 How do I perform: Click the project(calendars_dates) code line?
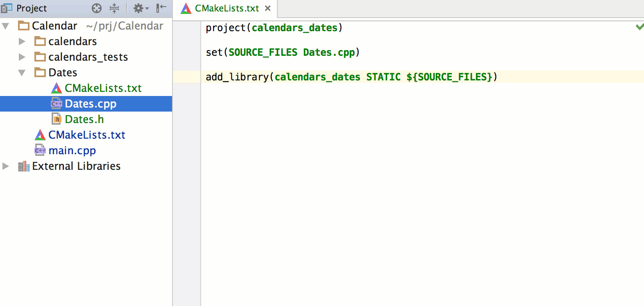(x=274, y=28)
